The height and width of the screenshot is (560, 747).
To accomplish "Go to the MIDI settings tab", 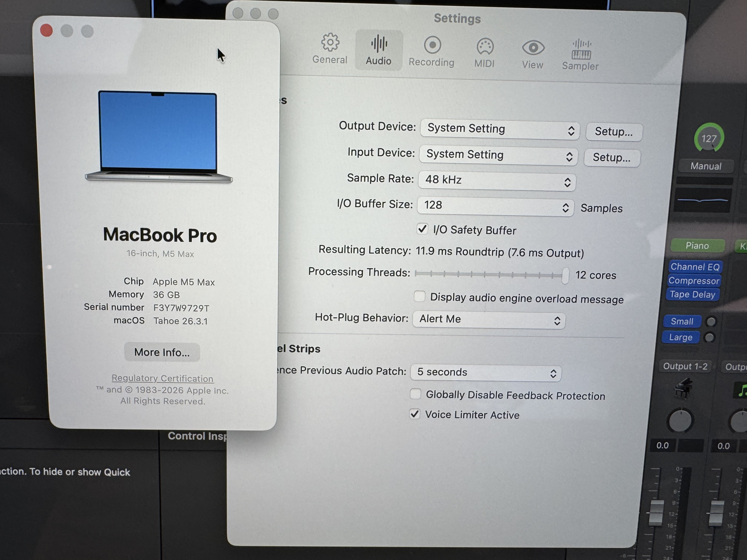I will (485, 53).
